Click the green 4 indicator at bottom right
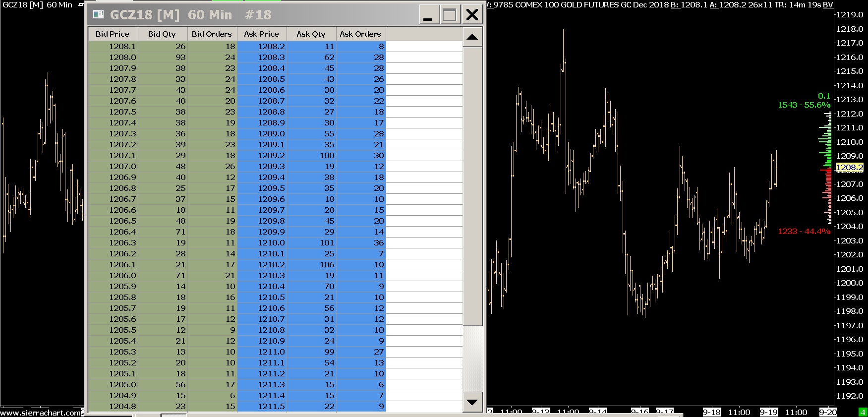The image size is (868, 417). [x=863, y=412]
